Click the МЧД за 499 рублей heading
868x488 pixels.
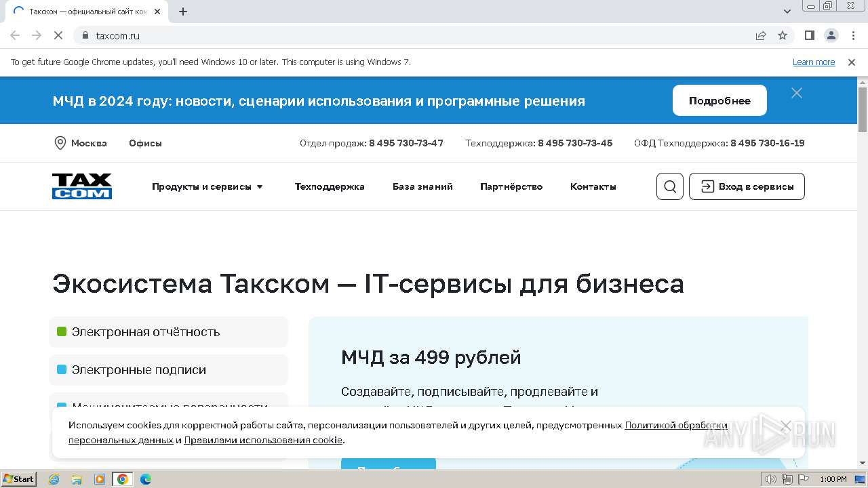pos(431,357)
